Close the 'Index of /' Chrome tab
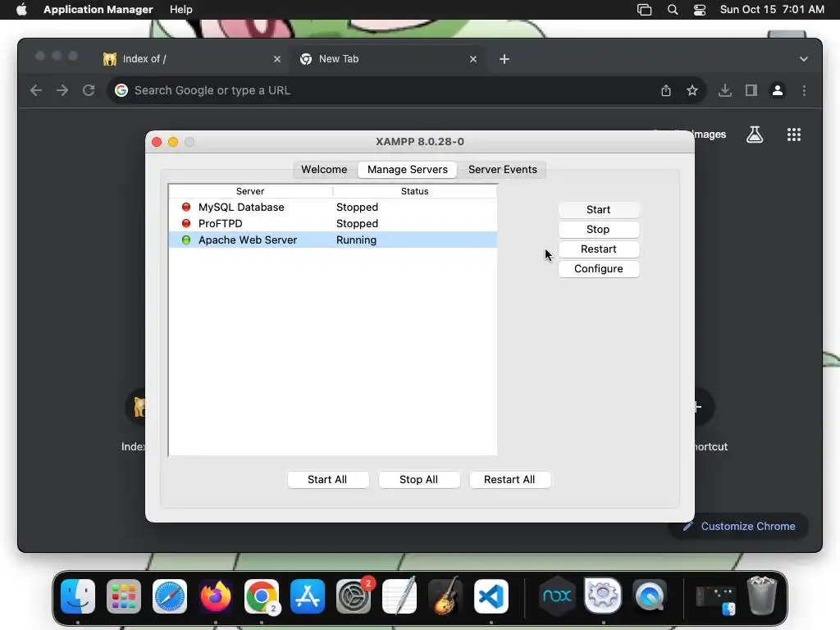Screen dimensions: 840x630 pyautogui.click(x=277, y=59)
